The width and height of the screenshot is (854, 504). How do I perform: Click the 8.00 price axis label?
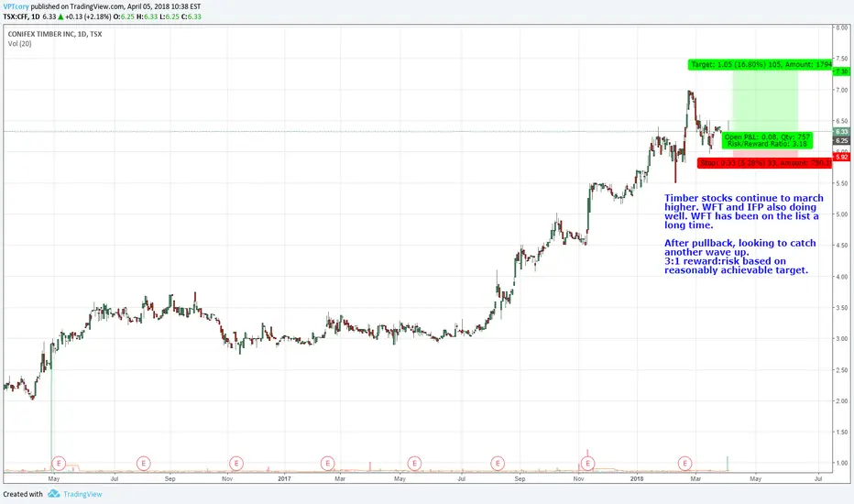(842, 27)
